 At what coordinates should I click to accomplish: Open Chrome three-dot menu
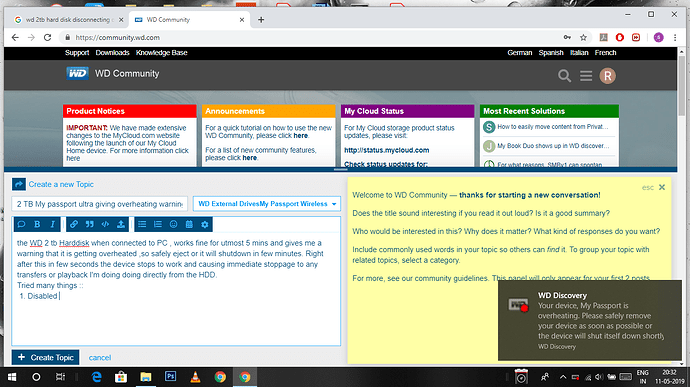675,37
